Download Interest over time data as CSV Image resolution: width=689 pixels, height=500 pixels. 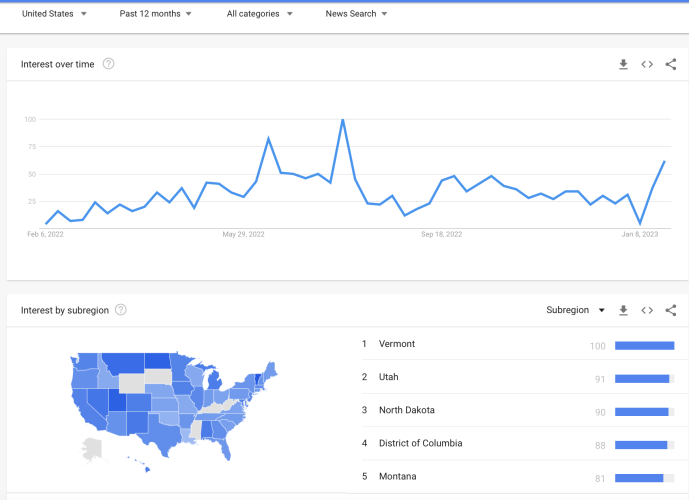[623, 65]
